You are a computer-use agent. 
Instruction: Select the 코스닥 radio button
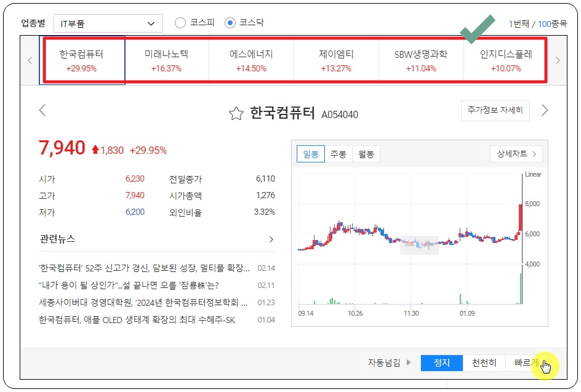(230, 23)
